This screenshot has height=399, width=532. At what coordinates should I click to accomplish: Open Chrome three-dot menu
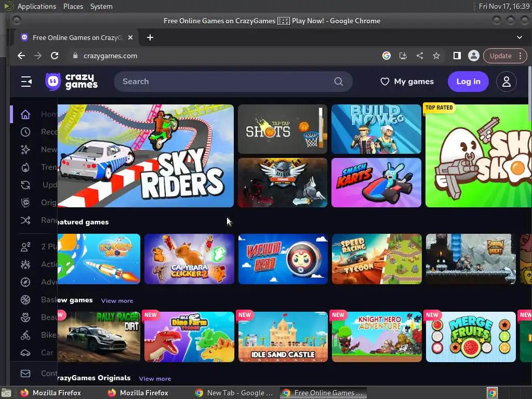click(x=520, y=56)
